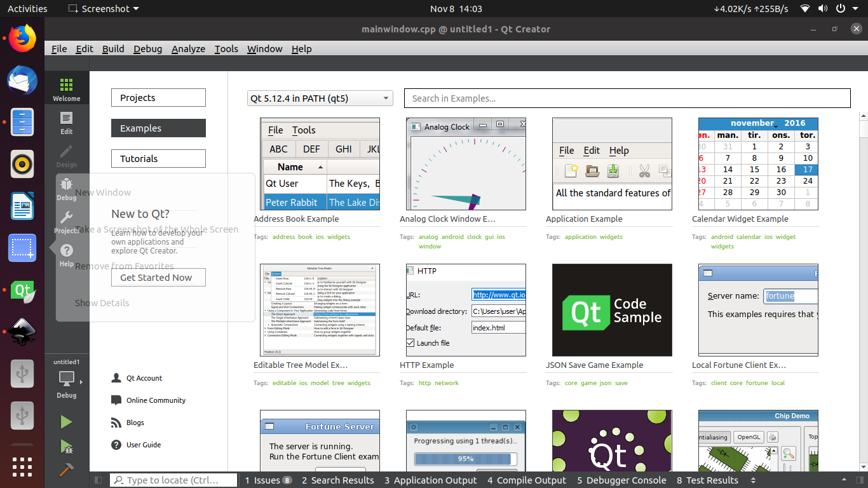
Task: Open the Qt 5.12.4 kit dropdown
Action: pos(319,98)
